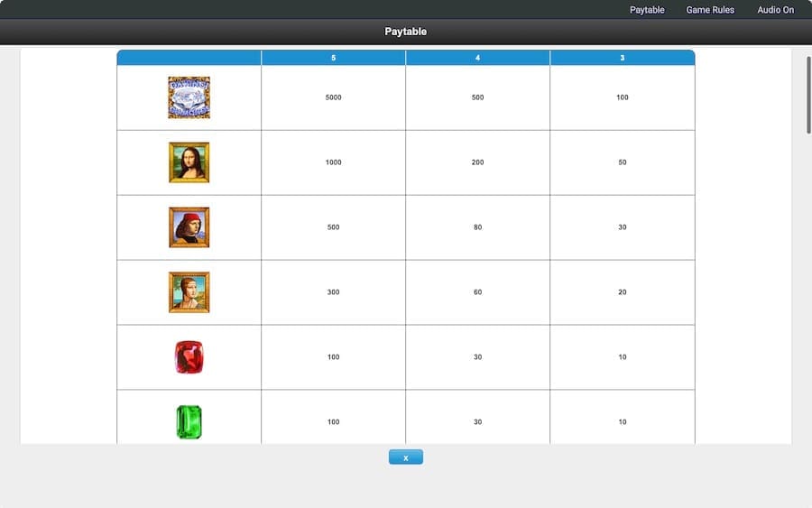Click the 60 payout value
The height and width of the screenshot is (508, 812).
coord(477,292)
